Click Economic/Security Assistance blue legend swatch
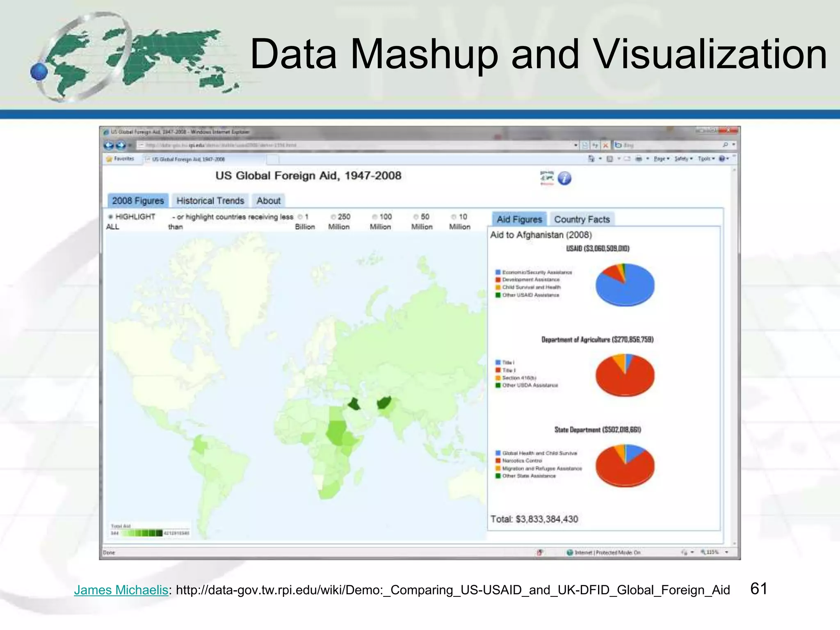This screenshot has width=840, height=630. point(498,272)
